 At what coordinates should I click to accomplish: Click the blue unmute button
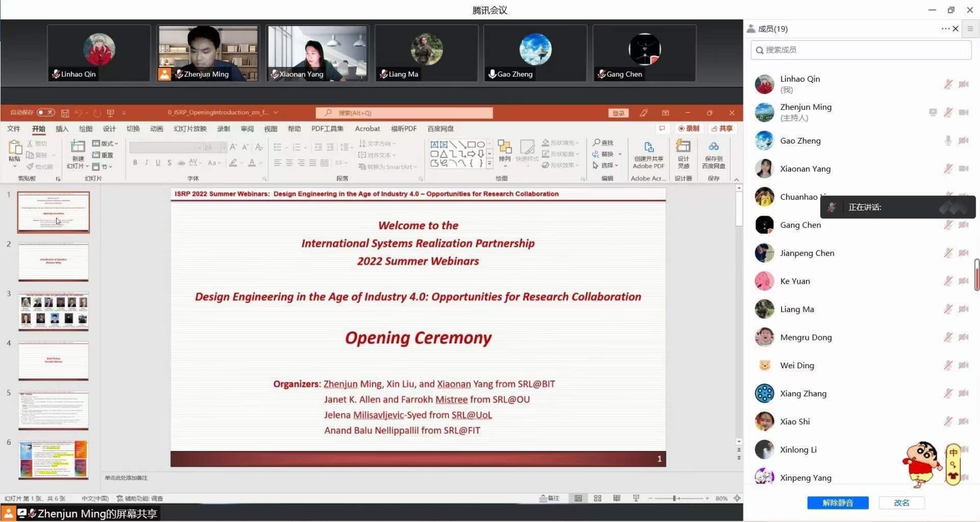838,503
